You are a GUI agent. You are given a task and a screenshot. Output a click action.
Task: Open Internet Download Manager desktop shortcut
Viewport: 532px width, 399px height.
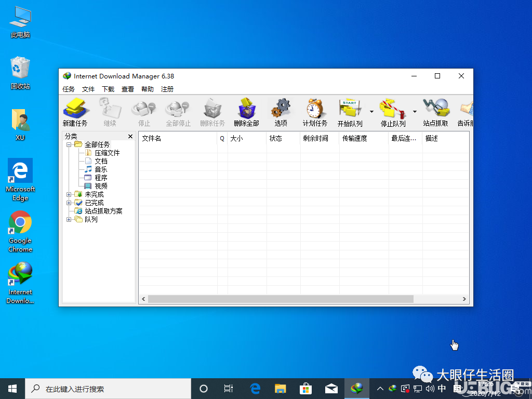click(20, 283)
